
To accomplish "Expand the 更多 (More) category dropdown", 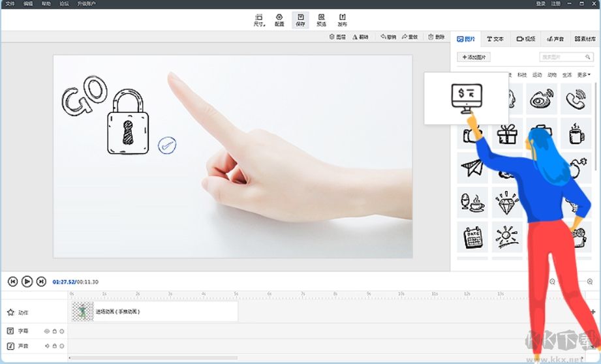I will coord(583,75).
